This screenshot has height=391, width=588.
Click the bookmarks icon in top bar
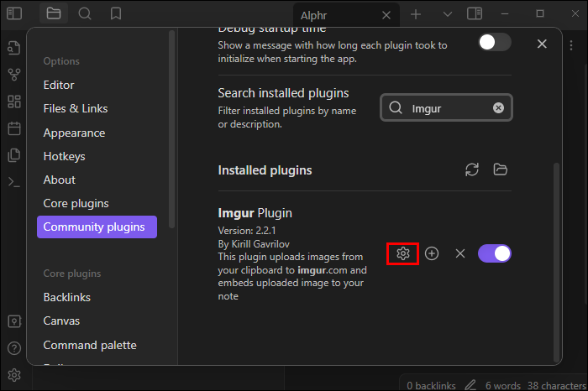coord(116,13)
